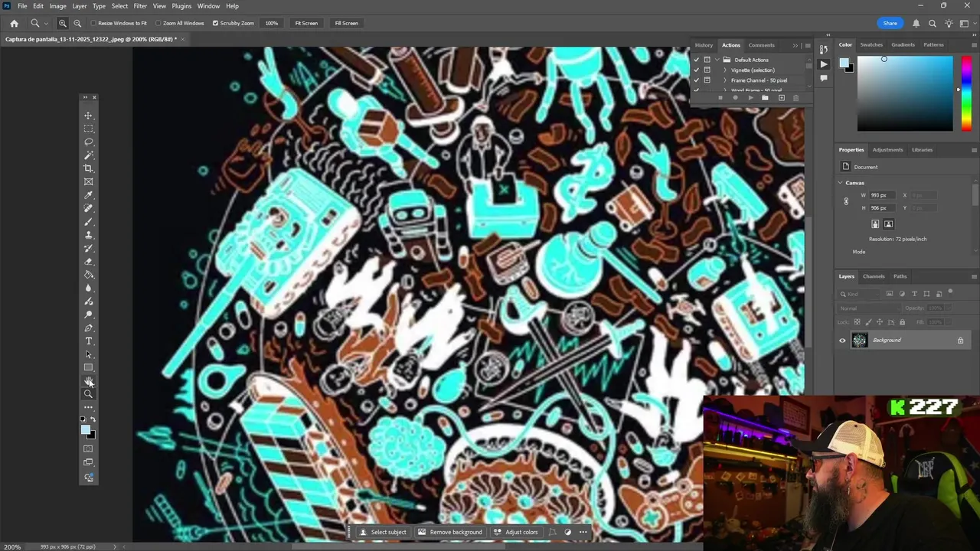This screenshot has width=980, height=551.
Task: Select the Move tool in the toolbar
Action: pos(88,116)
